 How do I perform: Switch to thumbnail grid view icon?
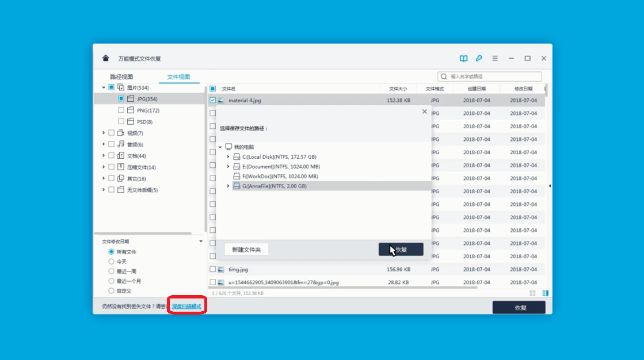tap(532, 293)
